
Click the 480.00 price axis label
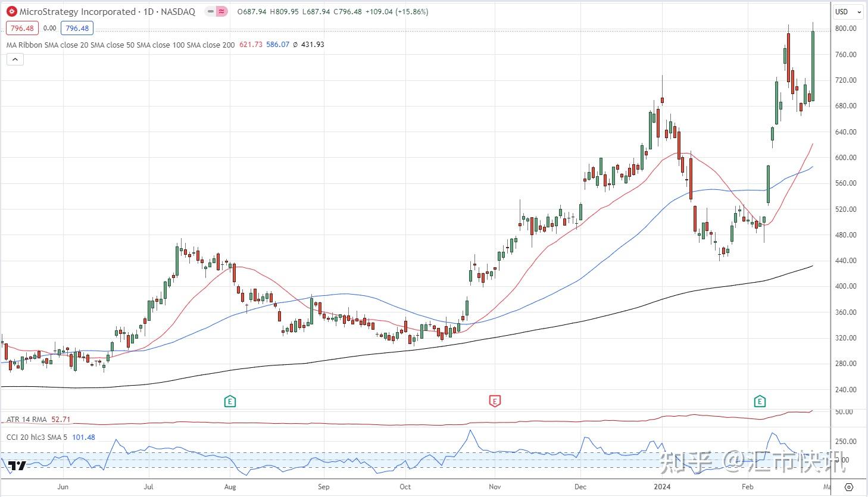pyautogui.click(x=845, y=235)
